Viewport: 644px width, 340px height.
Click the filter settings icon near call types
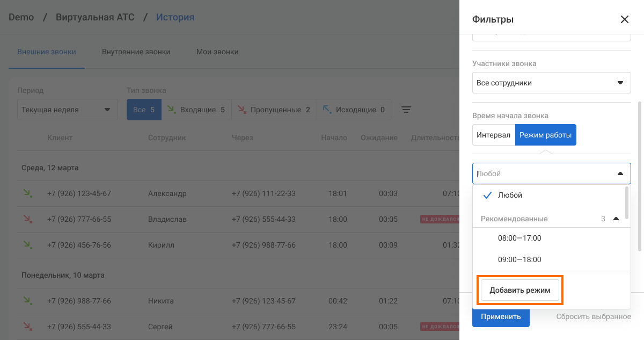(406, 110)
